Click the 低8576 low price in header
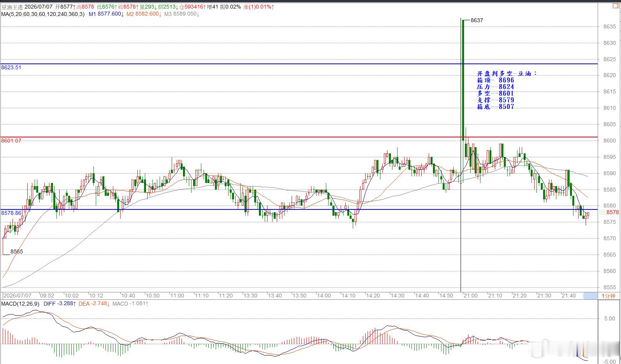The image size is (621, 364). coord(107,7)
